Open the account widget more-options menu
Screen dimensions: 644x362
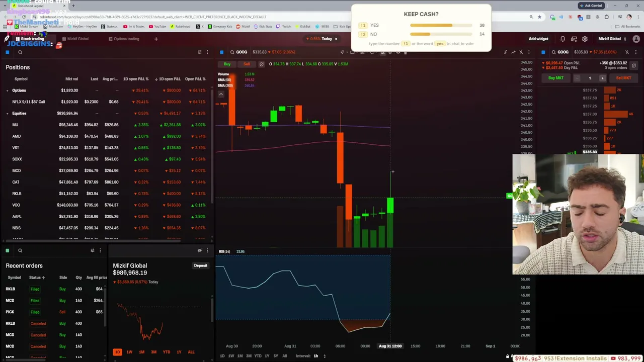[x=207, y=250]
